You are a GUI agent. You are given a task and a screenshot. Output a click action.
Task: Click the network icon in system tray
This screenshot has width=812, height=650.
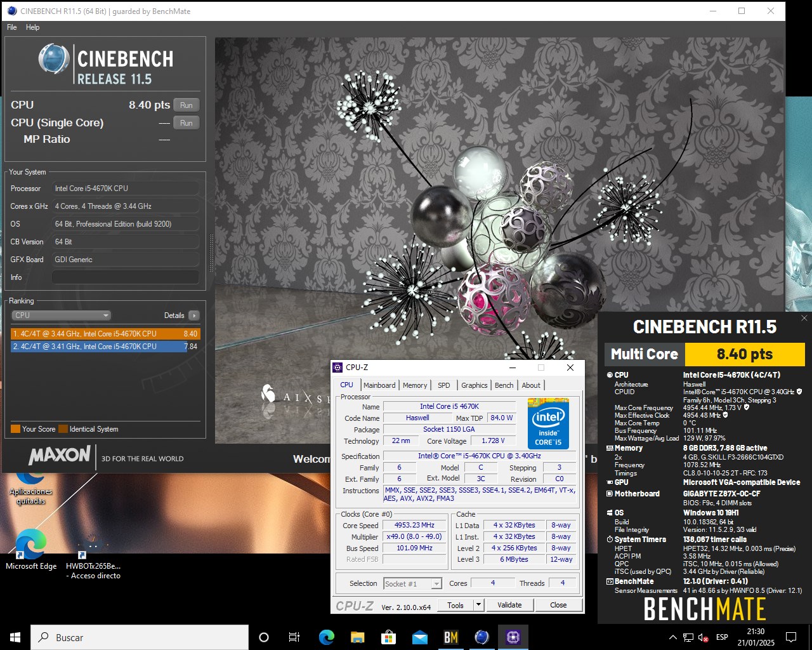pos(688,637)
